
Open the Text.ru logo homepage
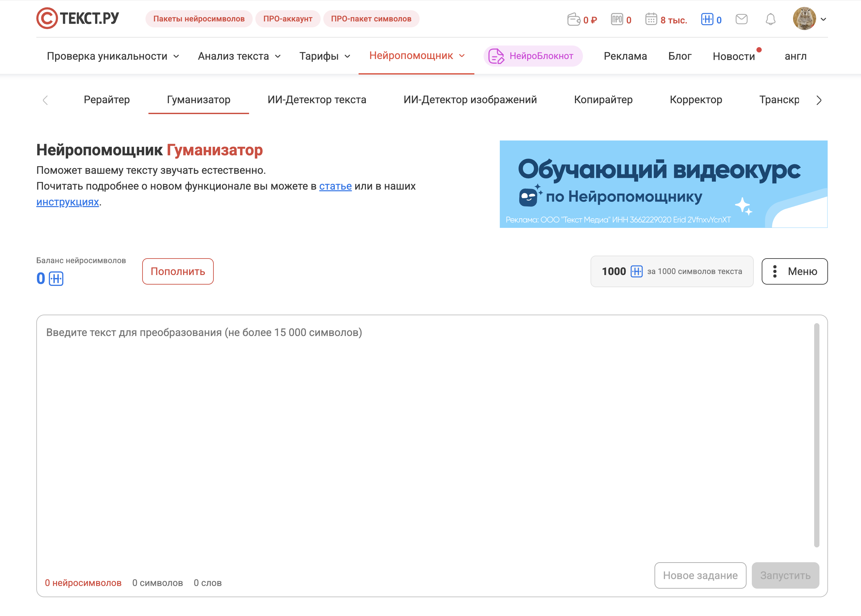tap(78, 18)
